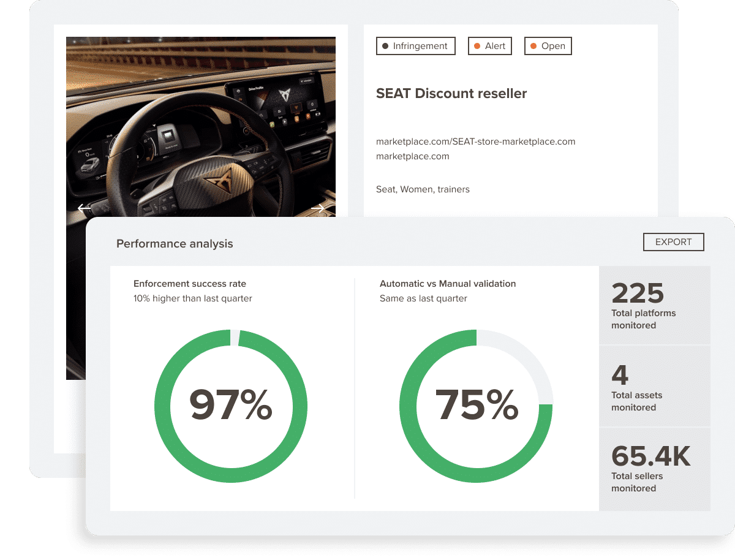Click the Seat, Women, trainers keywords
Viewport: 735px width, 560px height.
tap(423, 189)
